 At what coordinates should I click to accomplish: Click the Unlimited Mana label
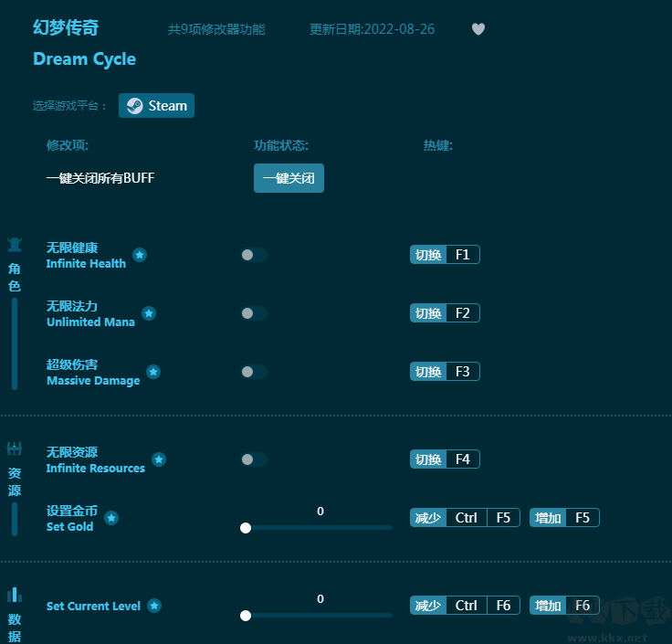point(91,322)
